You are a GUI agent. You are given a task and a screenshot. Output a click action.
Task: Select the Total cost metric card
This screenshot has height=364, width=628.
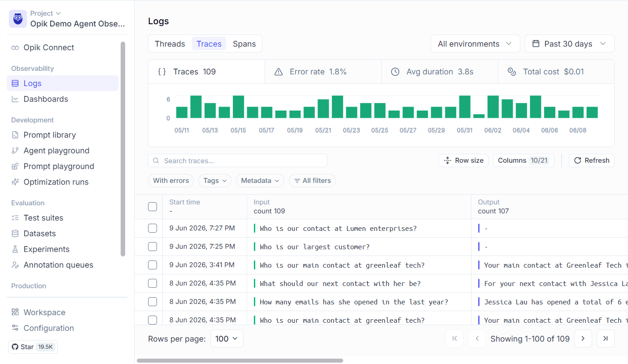[556, 72]
